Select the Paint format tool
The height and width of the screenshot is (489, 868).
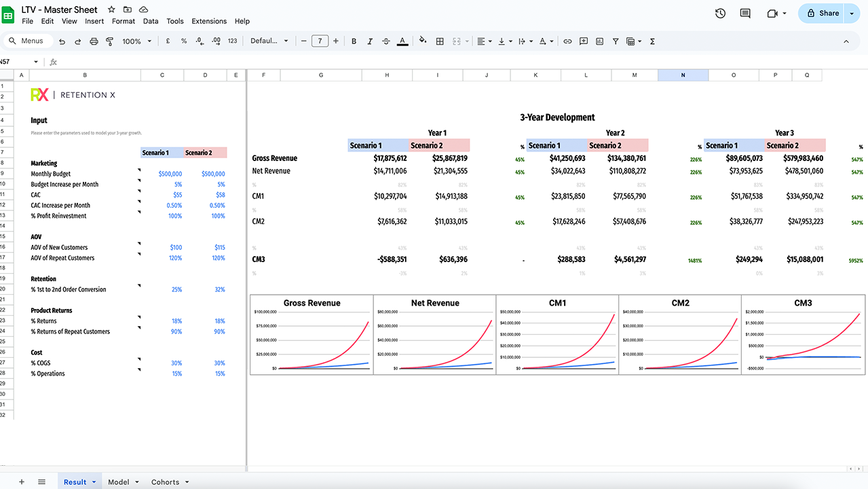point(109,41)
